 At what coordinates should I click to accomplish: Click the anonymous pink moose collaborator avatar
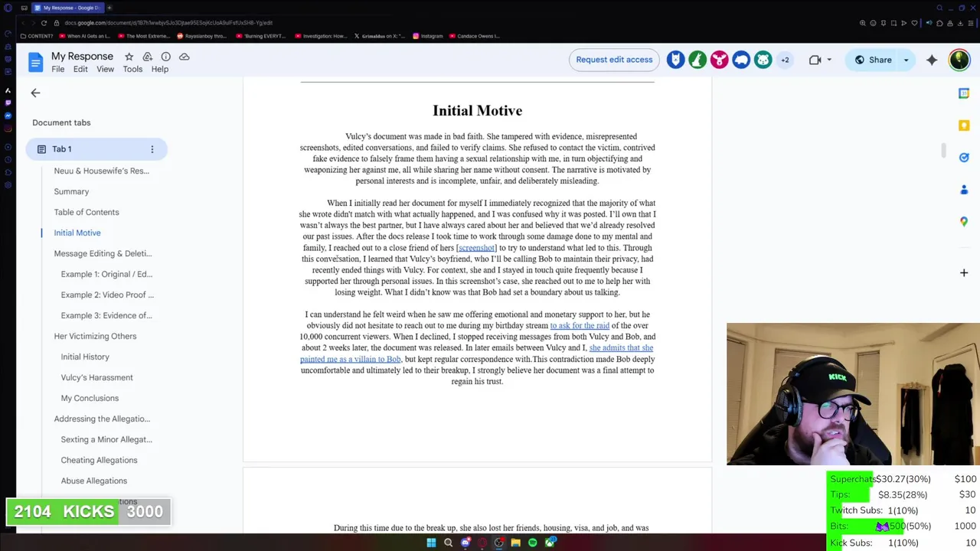tap(719, 60)
